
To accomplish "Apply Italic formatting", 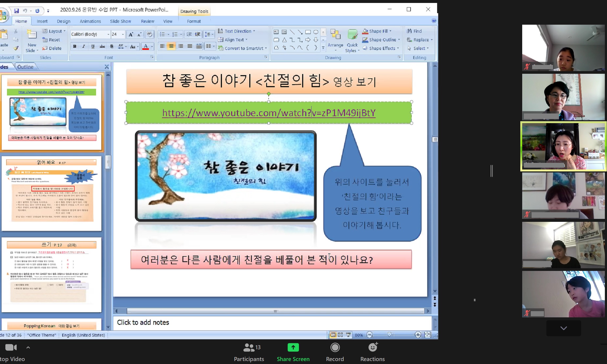I will click(x=84, y=46).
